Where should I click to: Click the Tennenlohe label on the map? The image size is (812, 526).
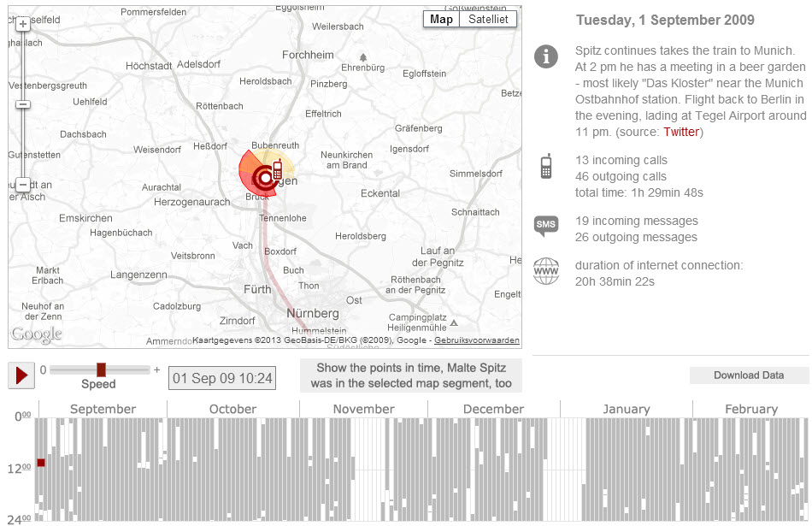pos(283,218)
